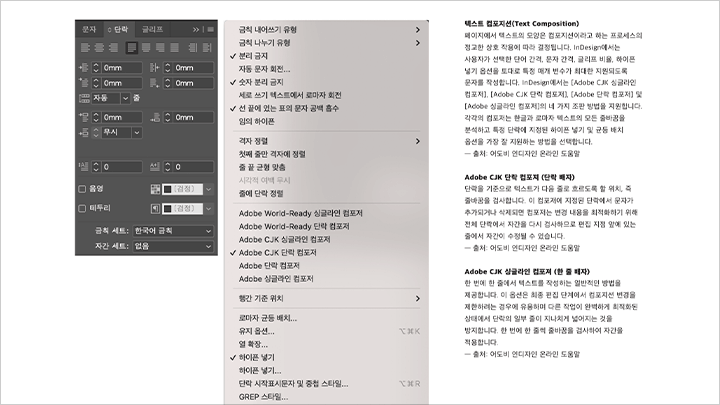The height and width of the screenshot is (405, 720).
Task: Enable the 테두리 checkbox
Action: point(82,208)
